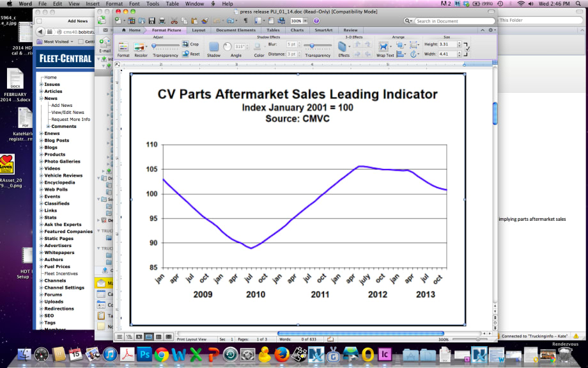The height and width of the screenshot is (368, 588).
Task: Open search options magnifier dropdown
Action: [x=408, y=21]
